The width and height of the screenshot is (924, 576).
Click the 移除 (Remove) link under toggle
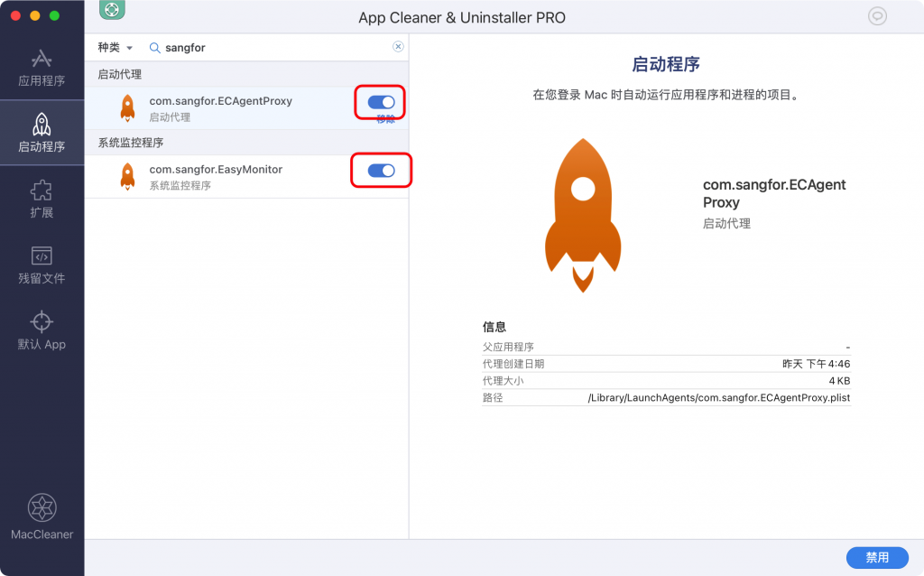click(386, 119)
